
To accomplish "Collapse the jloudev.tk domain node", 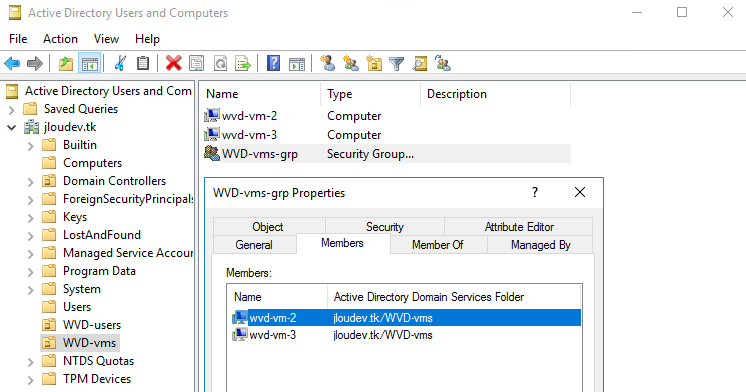I will pyautogui.click(x=11, y=127).
